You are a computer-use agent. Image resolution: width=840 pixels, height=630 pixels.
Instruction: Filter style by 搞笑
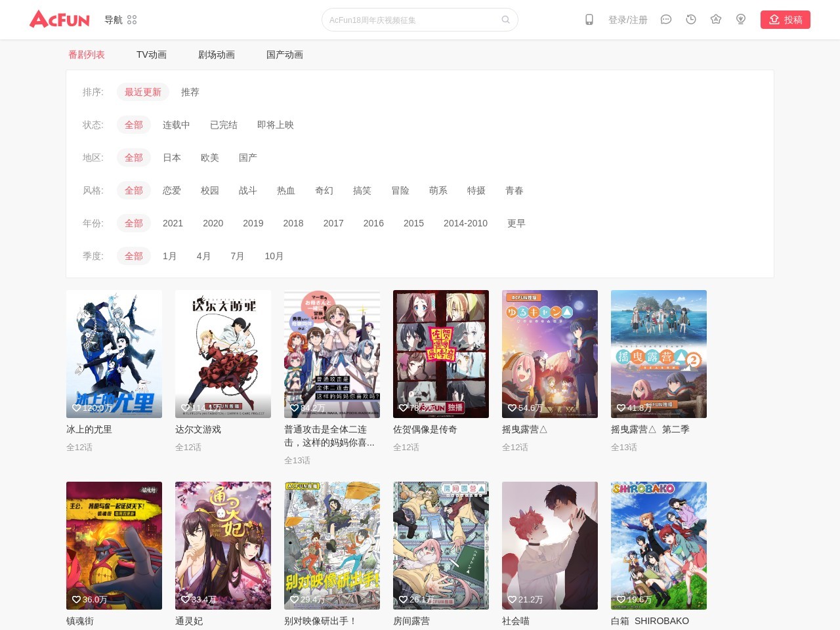(x=362, y=190)
